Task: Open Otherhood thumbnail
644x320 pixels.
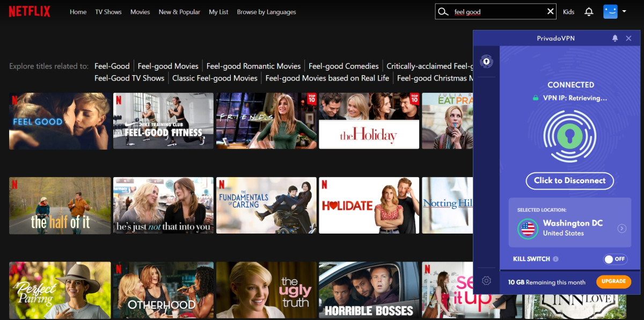Action: tap(163, 290)
